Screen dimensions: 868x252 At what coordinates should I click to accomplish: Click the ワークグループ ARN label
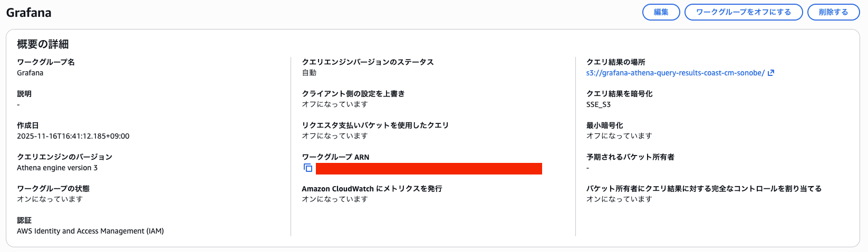(x=335, y=157)
